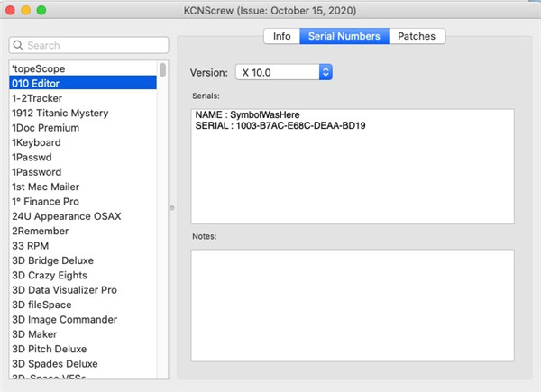Choose 2Remember from the list

point(83,231)
